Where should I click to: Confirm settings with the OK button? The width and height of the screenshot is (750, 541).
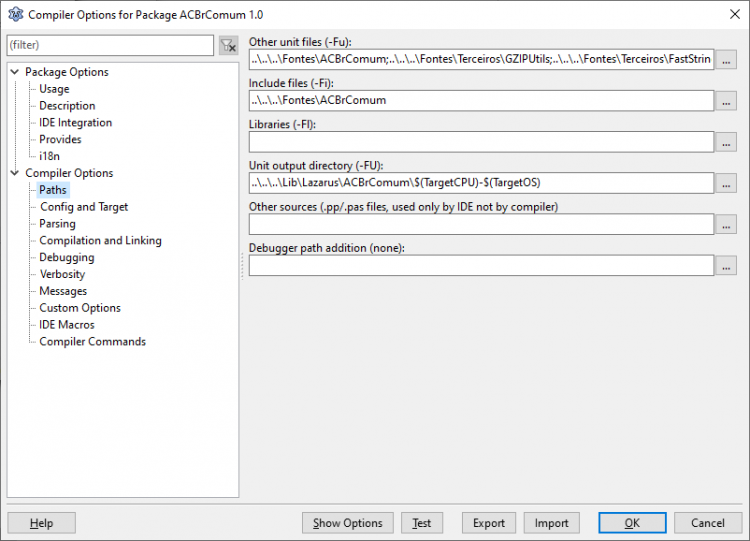coord(632,523)
